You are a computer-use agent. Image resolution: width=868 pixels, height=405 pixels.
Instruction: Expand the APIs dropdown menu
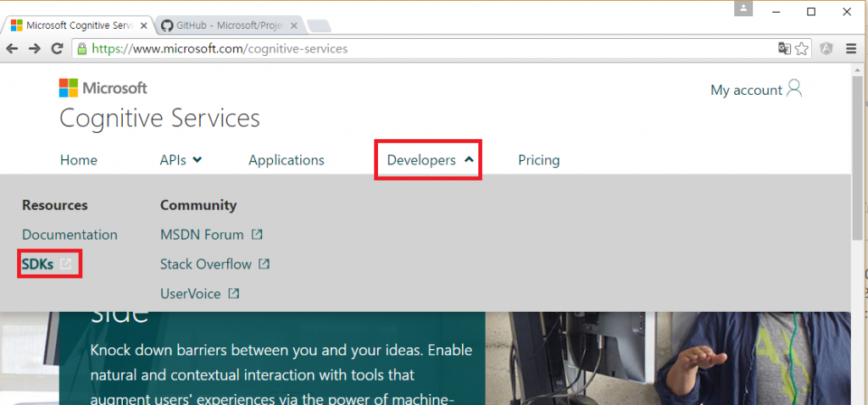(x=181, y=160)
